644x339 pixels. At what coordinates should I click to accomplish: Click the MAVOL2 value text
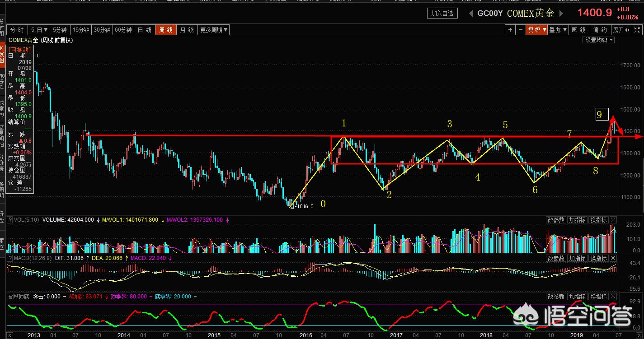click(x=196, y=220)
